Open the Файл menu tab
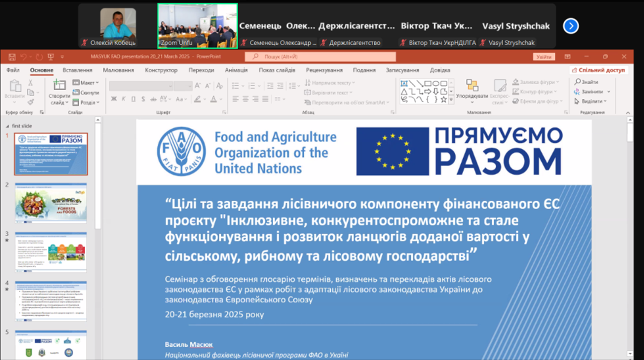The image size is (644, 360). (x=13, y=70)
